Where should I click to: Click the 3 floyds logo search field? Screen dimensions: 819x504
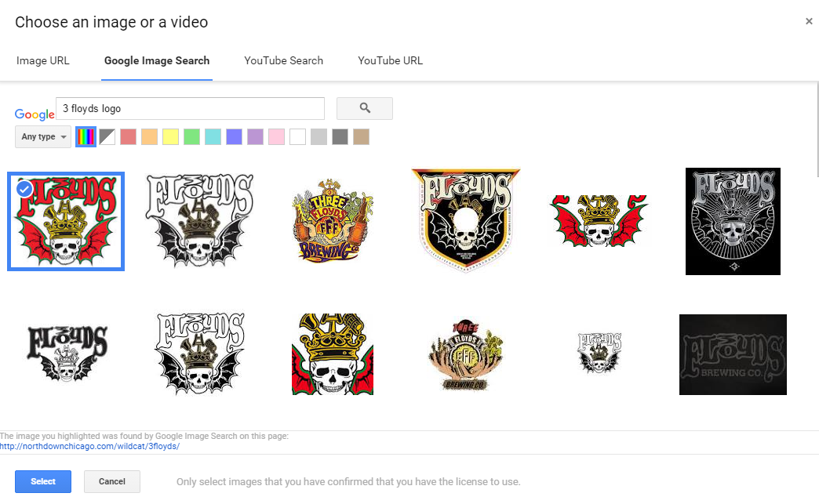coord(190,108)
